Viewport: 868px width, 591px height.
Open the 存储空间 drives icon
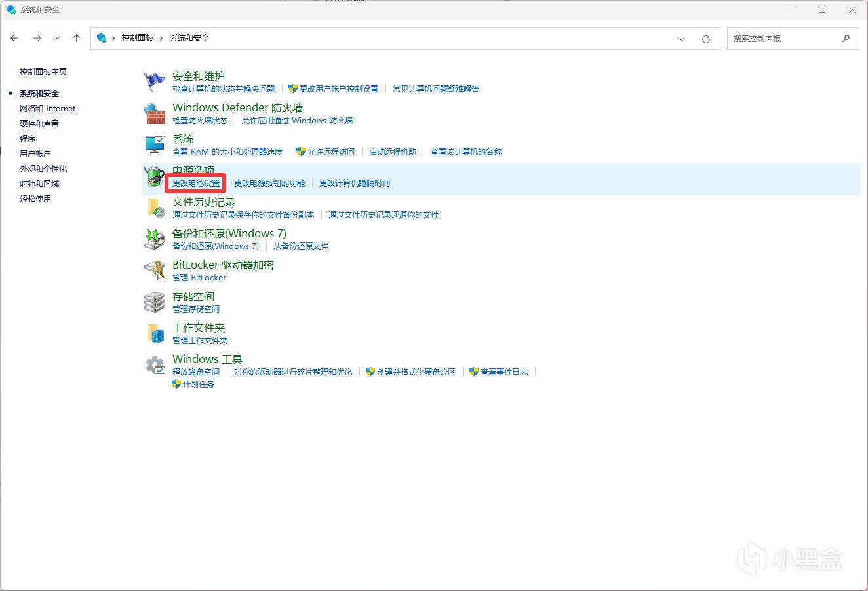click(x=155, y=302)
